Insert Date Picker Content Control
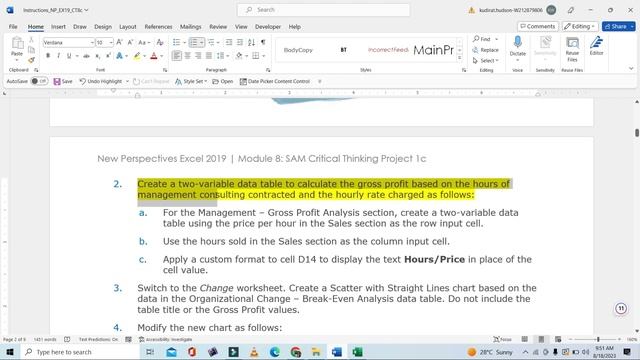This screenshot has height=360, width=640. pos(275,81)
